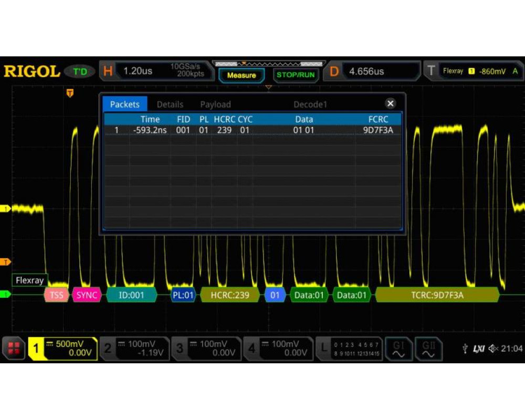Open the red function navigation grid icon

tap(14, 349)
